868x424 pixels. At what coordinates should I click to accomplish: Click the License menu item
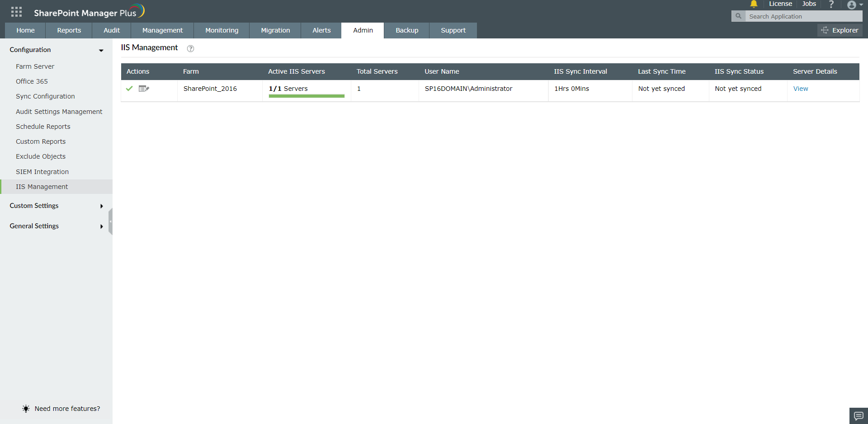pyautogui.click(x=780, y=4)
